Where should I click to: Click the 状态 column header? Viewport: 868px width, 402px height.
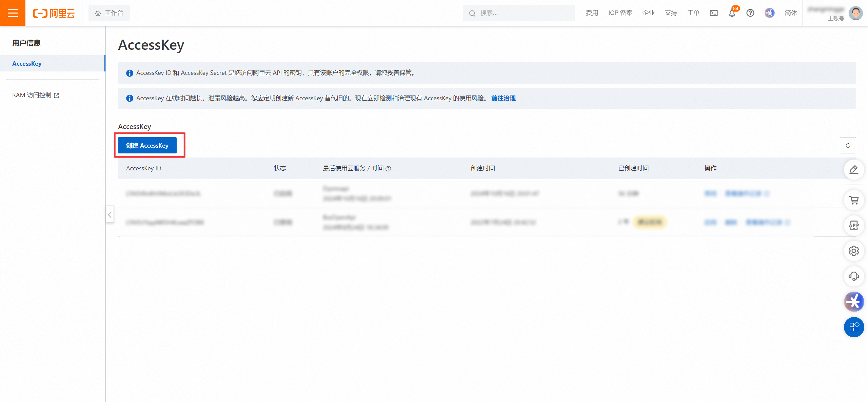click(x=280, y=168)
